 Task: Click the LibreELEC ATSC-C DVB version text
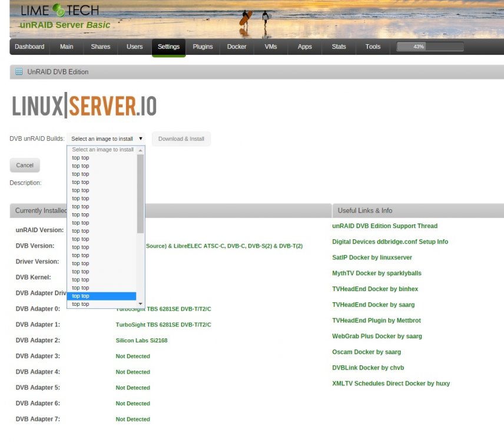coord(224,246)
